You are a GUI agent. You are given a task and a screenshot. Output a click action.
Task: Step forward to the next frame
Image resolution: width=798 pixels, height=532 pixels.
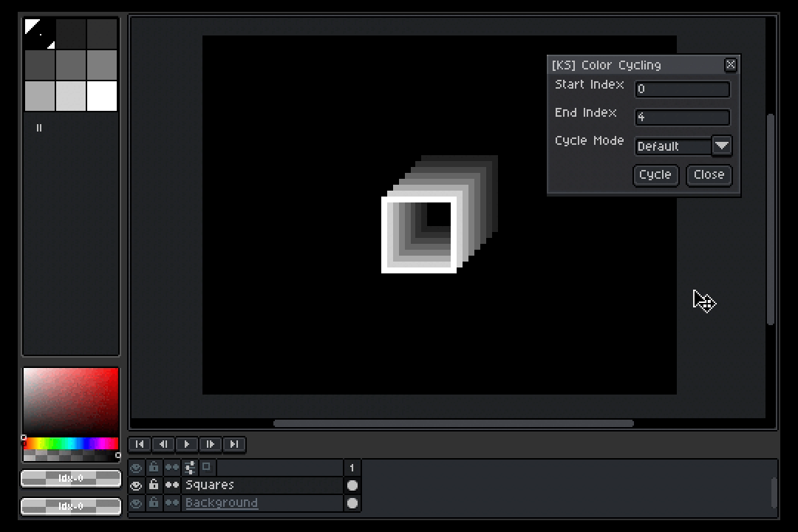(211, 444)
